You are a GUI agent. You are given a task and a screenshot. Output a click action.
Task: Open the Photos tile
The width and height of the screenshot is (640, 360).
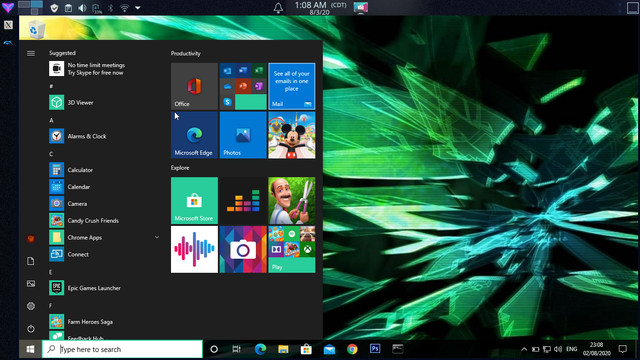pyautogui.click(x=243, y=135)
